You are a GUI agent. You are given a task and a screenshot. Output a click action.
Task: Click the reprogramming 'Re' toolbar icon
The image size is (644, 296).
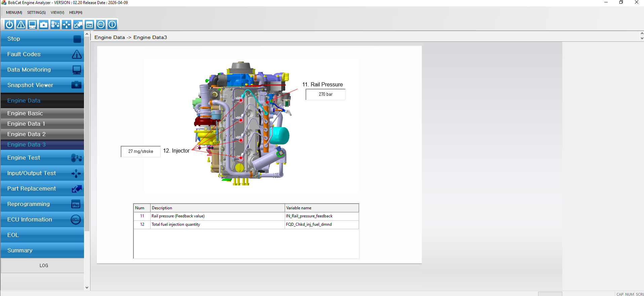89,25
